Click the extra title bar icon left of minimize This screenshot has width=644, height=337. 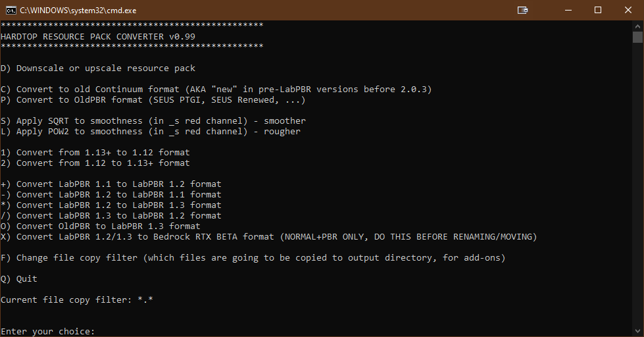coord(522,10)
